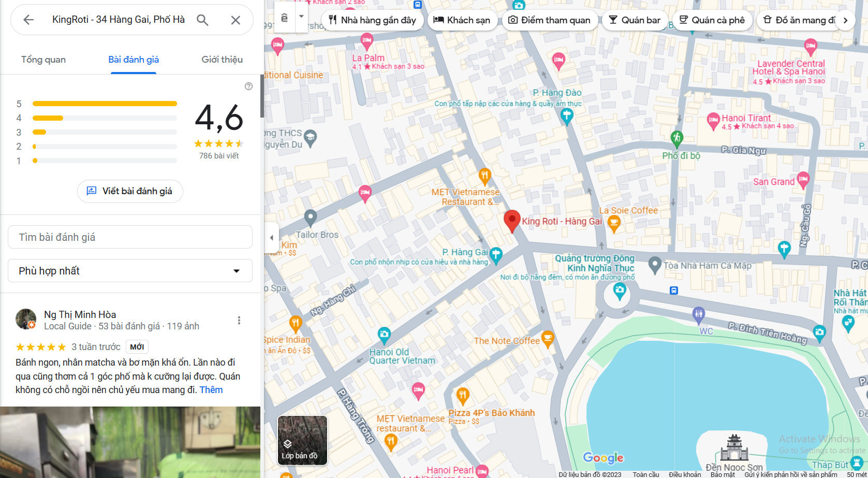The height and width of the screenshot is (478, 868).
Task: Click the 5-star rating bar
Action: [x=105, y=104]
